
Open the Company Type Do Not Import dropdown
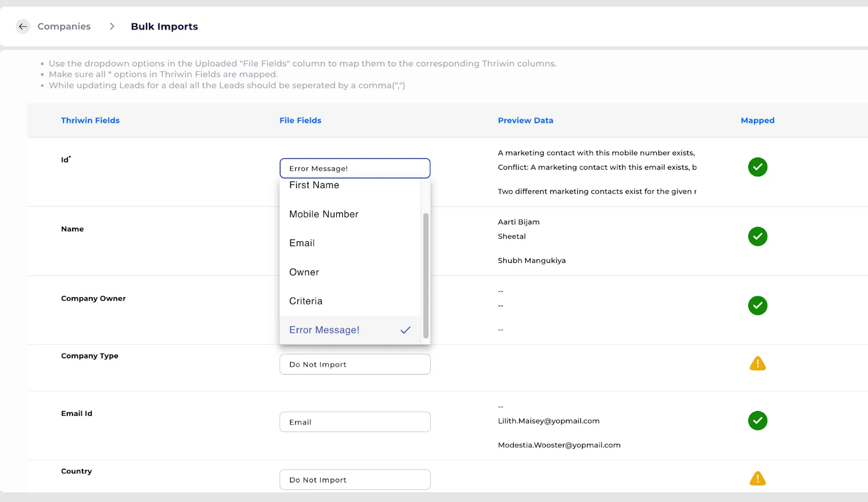[355, 364]
